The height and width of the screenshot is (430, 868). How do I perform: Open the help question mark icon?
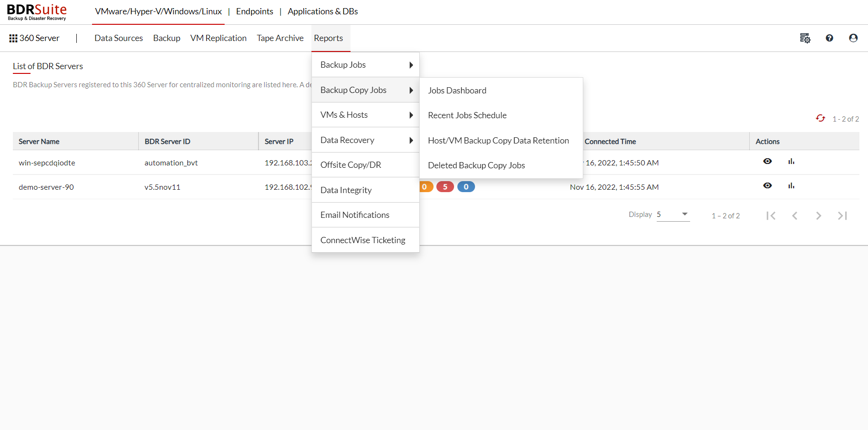click(x=829, y=38)
